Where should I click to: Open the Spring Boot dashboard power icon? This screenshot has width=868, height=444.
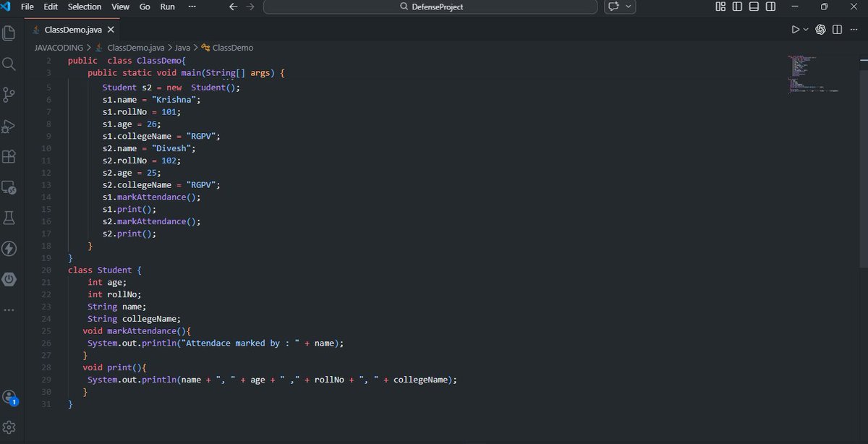click(9, 279)
